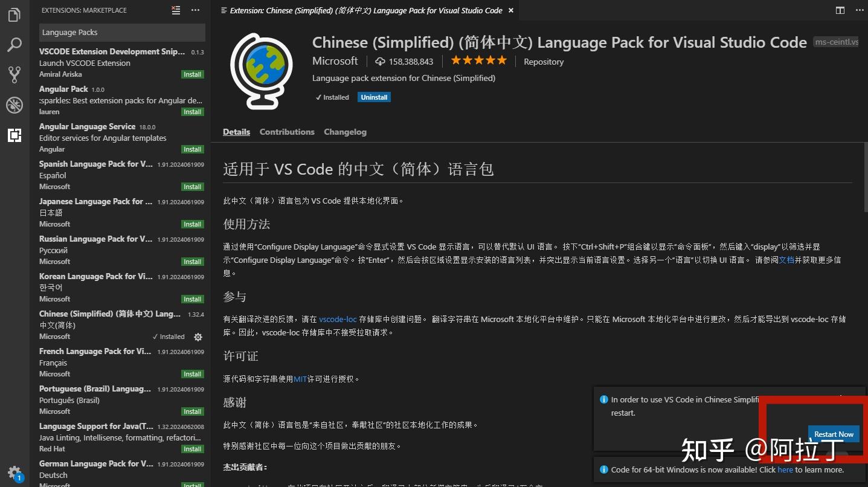Open the gear settings for Chinese (Simplified) pack
Viewport: 868px width, 487px height.
pyautogui.click(x=198, y=337)
